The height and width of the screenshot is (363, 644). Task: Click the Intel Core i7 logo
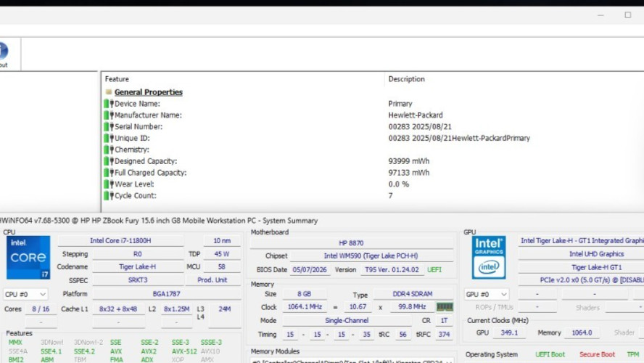pos(28,258)
